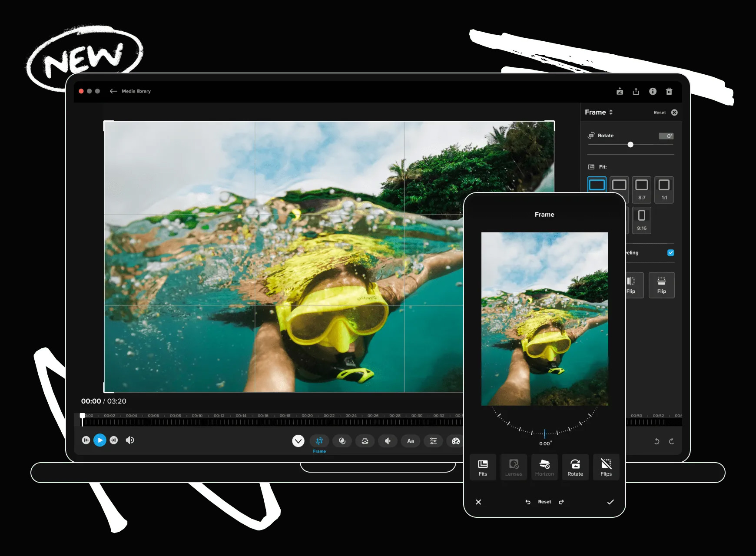Click Reset on the Frame panel
The width and height of the screenshot is (756, 556).
(x=659, y=112)
